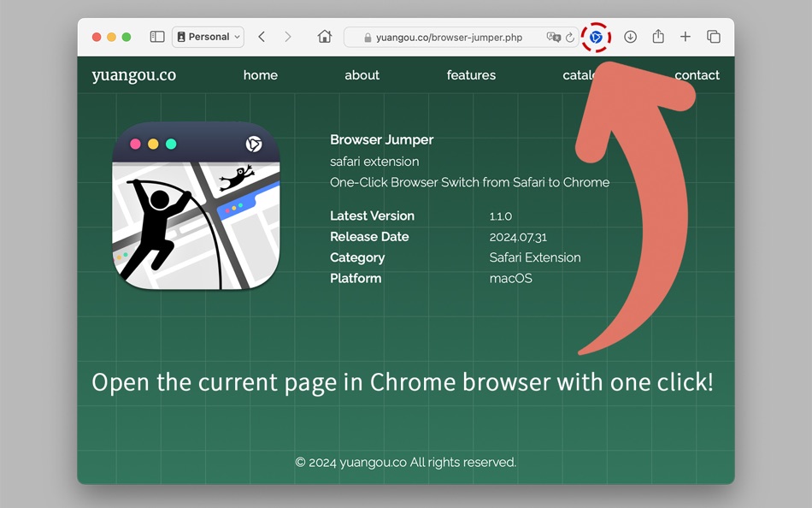Image resolution: width=812 pixels, height=508 pixels.
Task: Toggle the sidebar using the sidebar icon
Action: click(x=156, y=37)
